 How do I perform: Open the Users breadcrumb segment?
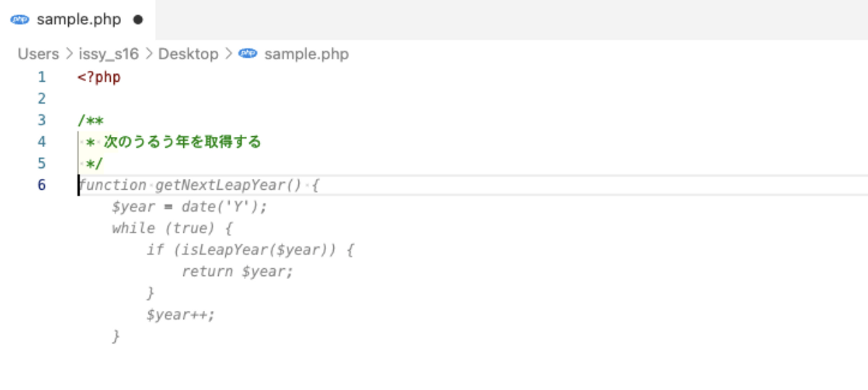click(x=38, y=54)
